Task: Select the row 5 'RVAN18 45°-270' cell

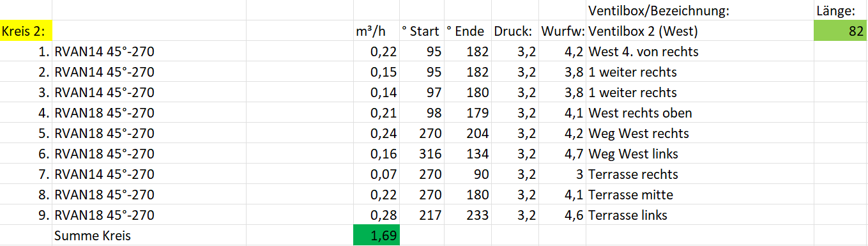Action: coord(149,133)
